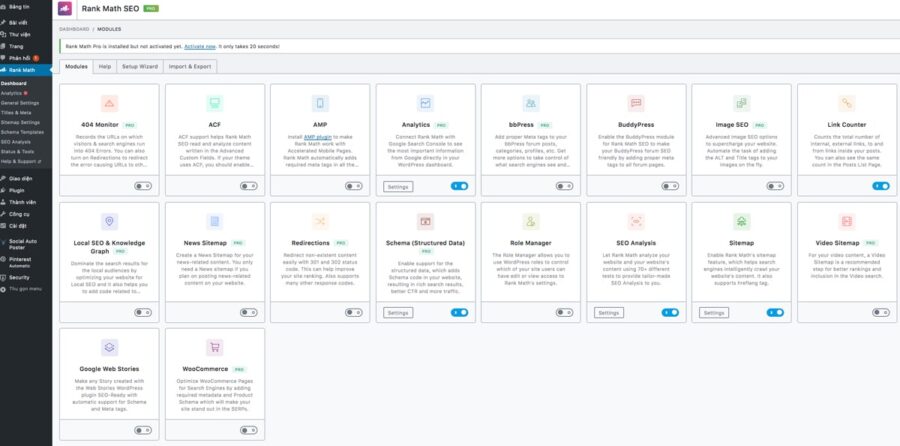Open Social Auto Poster sidebar menu
The image size is (900, 446).
coord(26,245)
